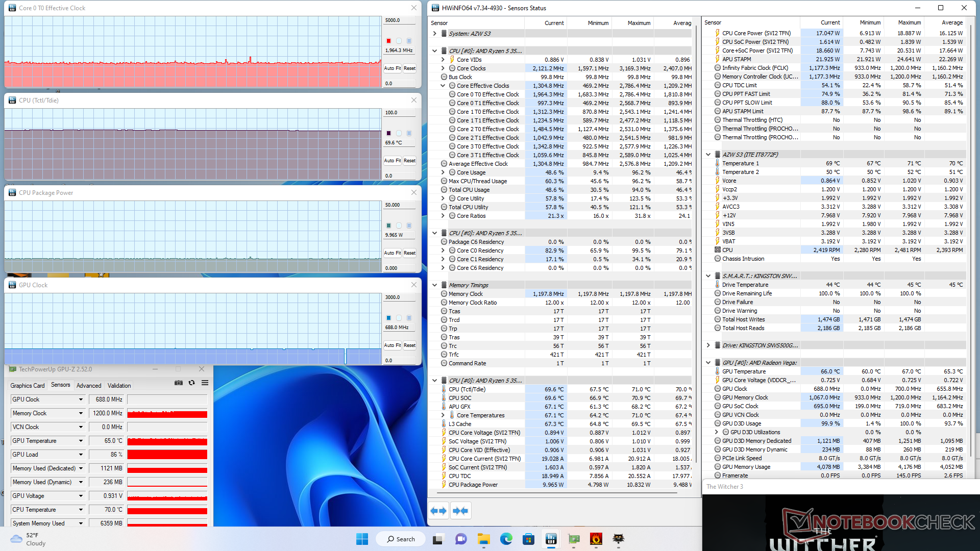Viewport: 980px width, 551px height.
Task: Open Microsoft Edge from taskbar
Action: pyautogui.click(x=506, y=539)
